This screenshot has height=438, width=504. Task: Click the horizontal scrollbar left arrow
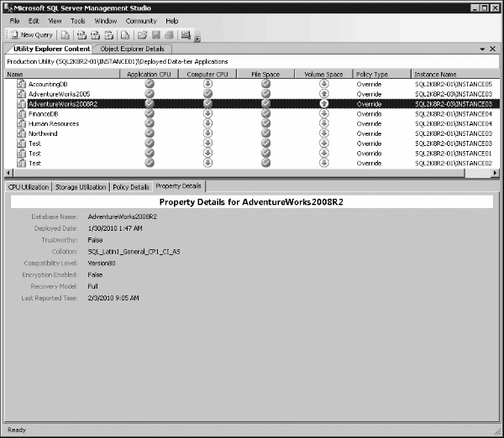pos(8,173)
